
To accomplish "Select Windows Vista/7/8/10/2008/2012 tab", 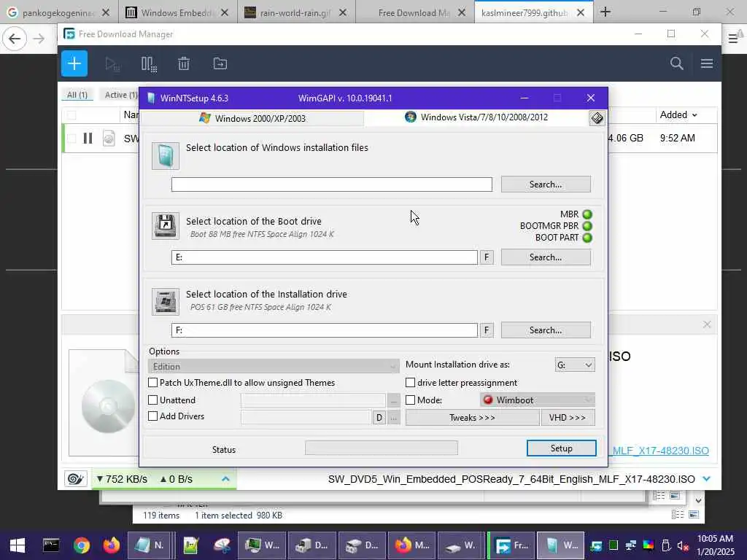I will click(476, 117).
